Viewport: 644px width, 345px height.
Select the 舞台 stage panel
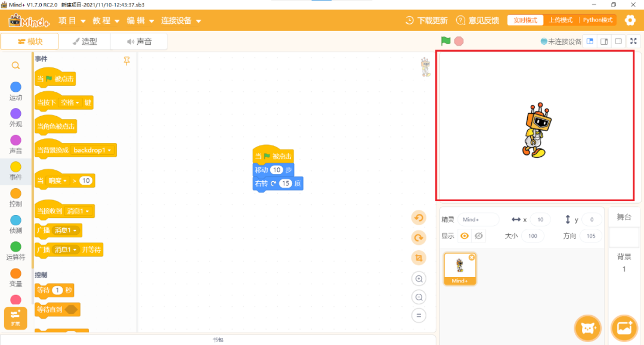click(x=624, y=217)
